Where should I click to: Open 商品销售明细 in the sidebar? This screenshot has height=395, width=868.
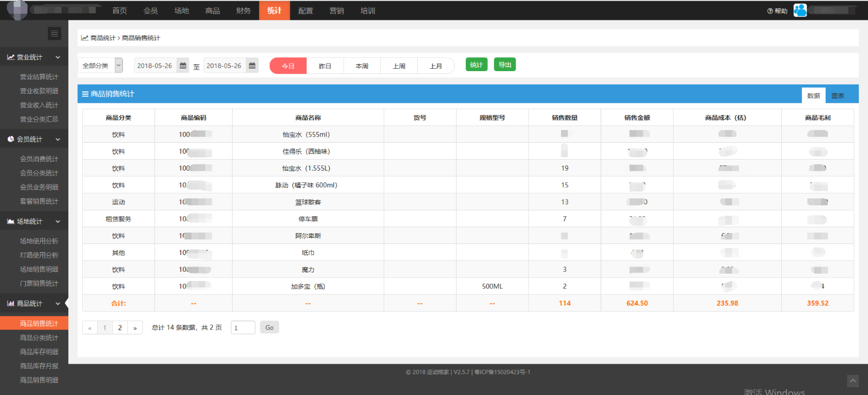39,380
